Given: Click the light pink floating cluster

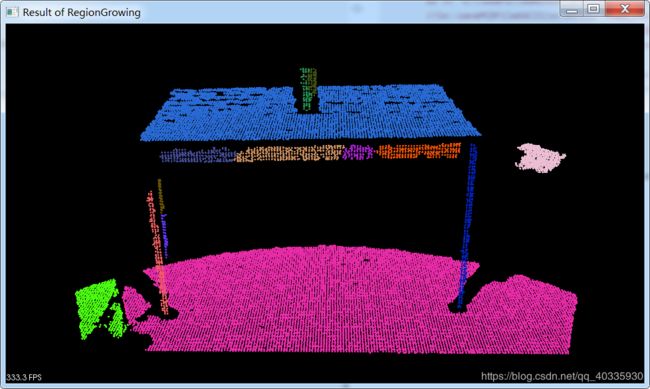Looking at the screenshot, I should click(540, 158).
